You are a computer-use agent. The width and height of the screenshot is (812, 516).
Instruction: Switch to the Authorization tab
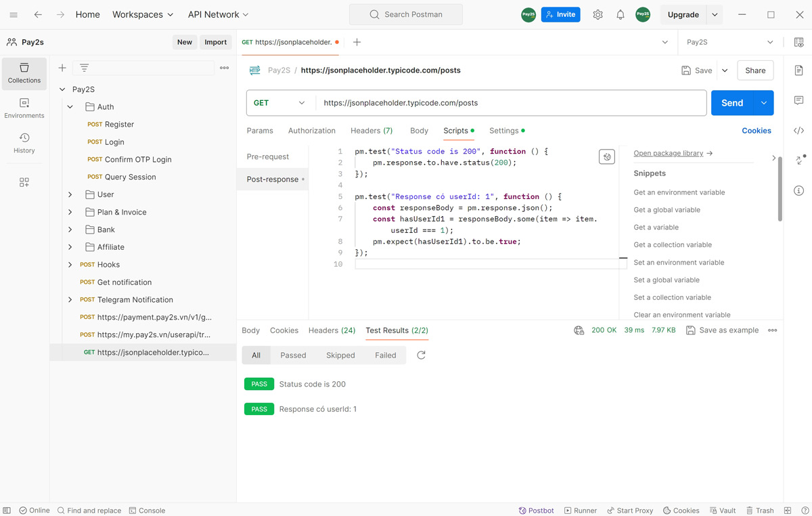tap(312, 131)
